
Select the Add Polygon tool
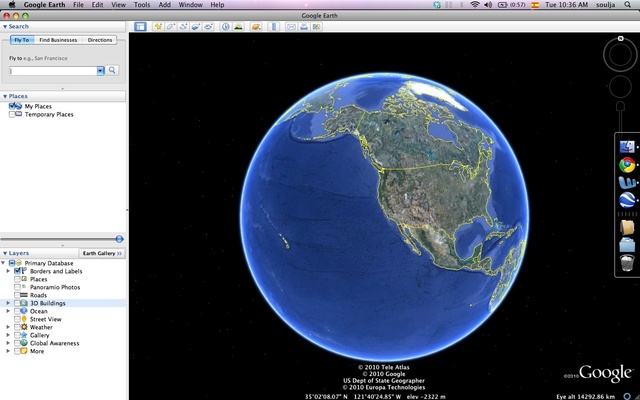tap(171, 27)
